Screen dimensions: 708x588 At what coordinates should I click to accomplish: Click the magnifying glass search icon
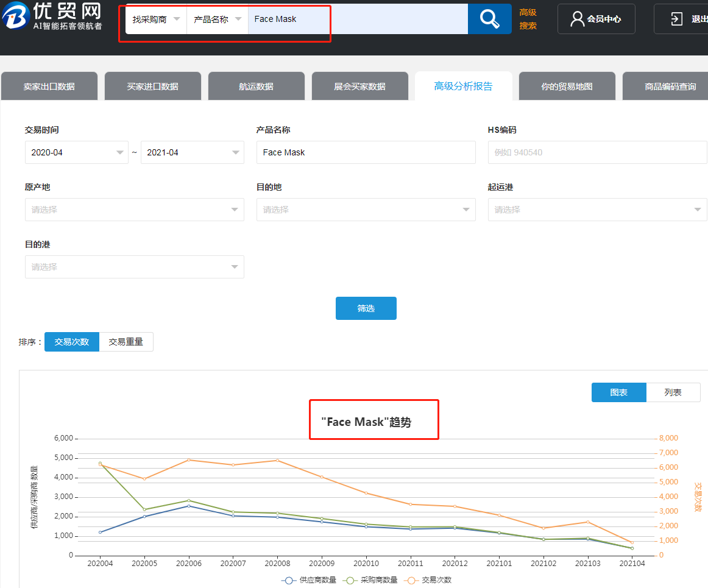click(489, 19)
